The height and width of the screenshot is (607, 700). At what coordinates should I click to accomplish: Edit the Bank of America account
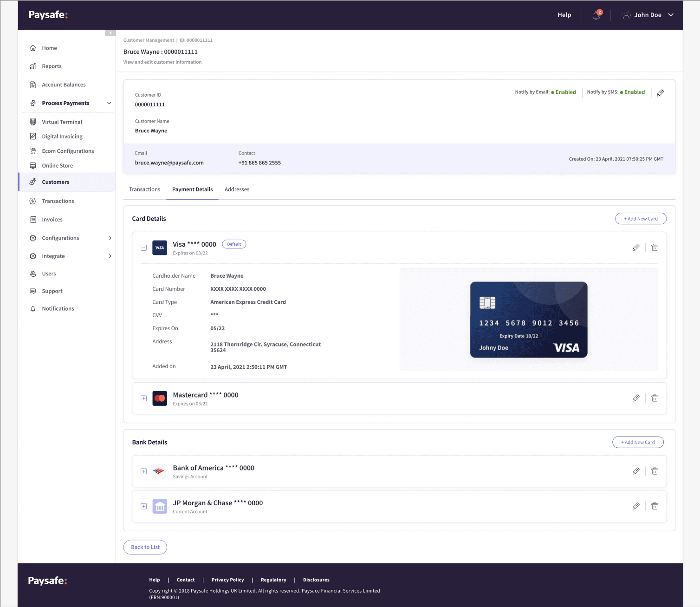636,471
